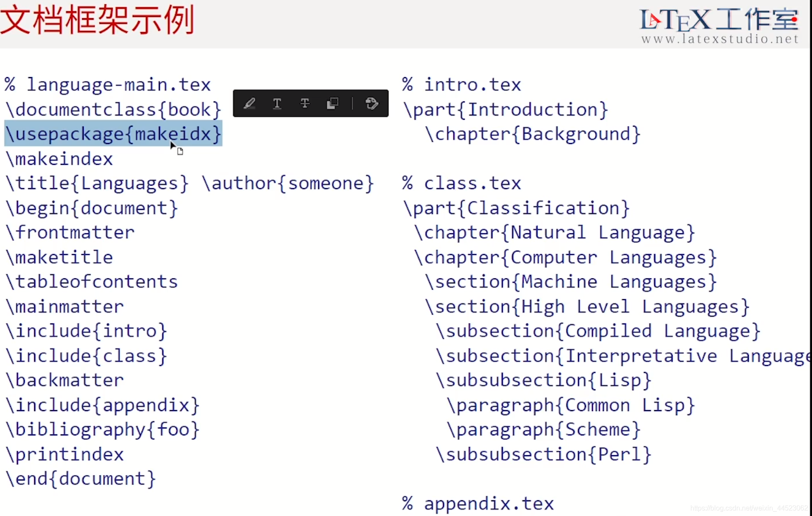812x516 pixels.
Task: Click the \include{appendix} line
Action: (103, 405)
